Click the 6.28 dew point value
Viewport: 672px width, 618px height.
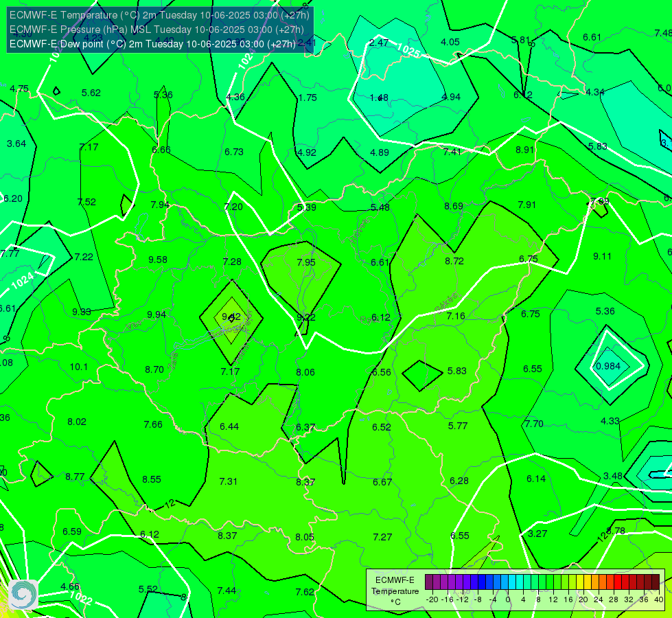459,481
